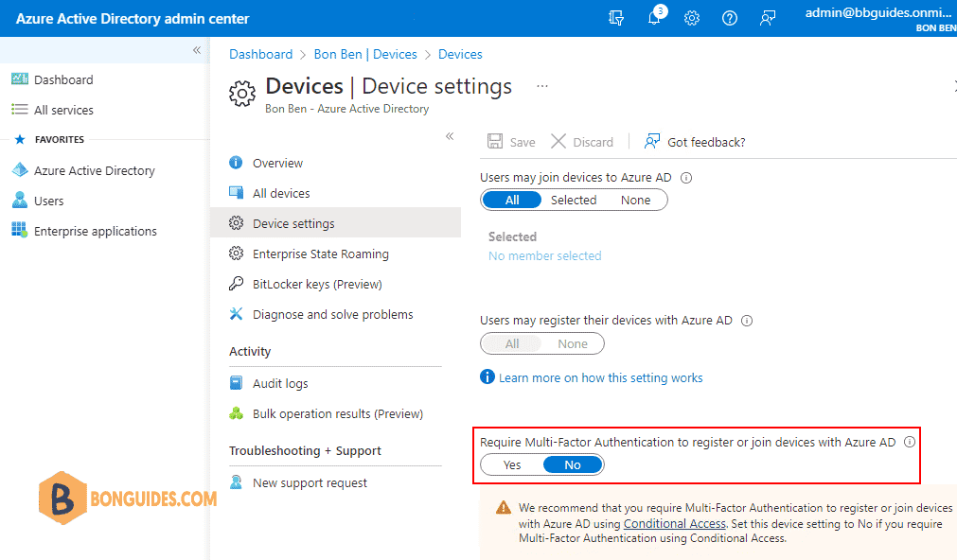Click the Enterprise State Roaming gear icon
This screenshot has height=560, width=957.
pyautogui.click(x=236, y=254)
